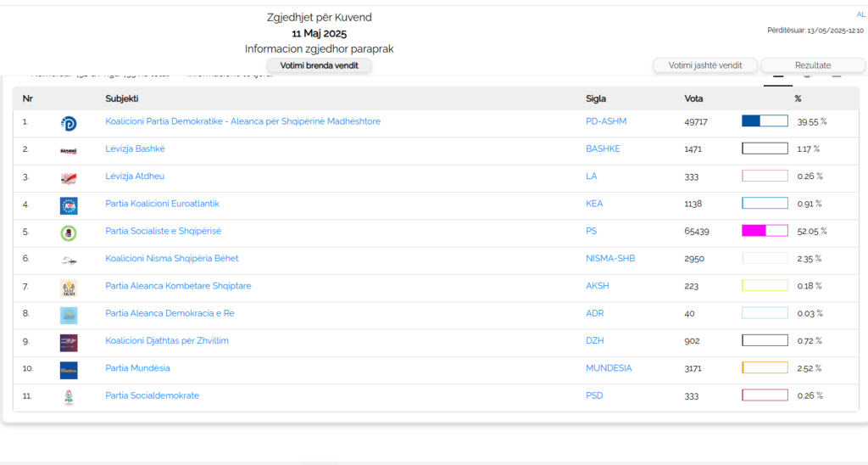Click the Subjekti column header

tap(122, 98)
